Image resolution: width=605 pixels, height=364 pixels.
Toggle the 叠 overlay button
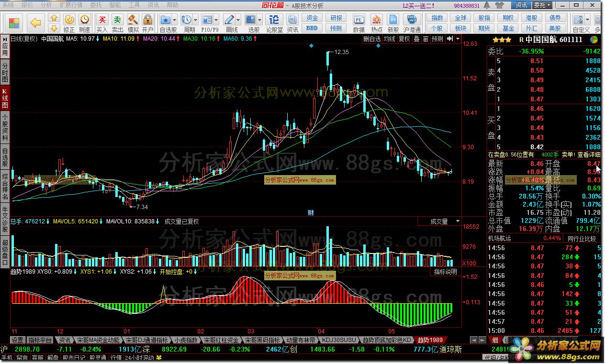tap(417, 39)
